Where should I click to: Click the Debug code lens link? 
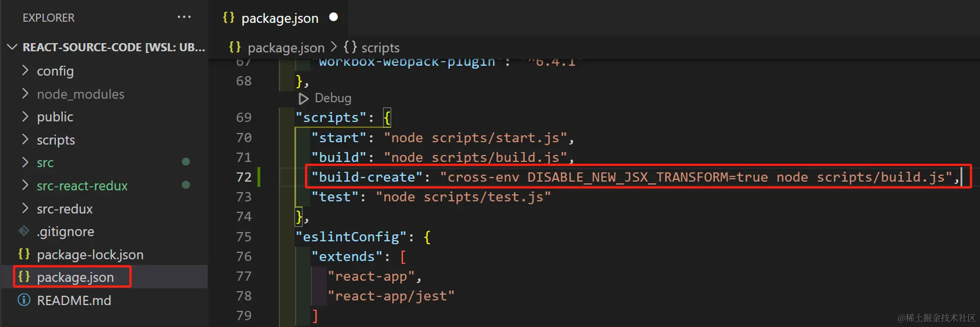[333, 98]
